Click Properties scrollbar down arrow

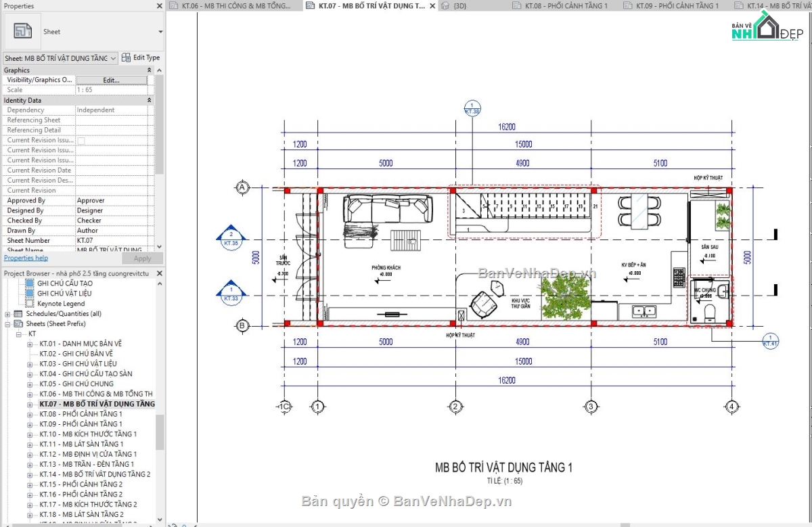click(x=159, y=248)
